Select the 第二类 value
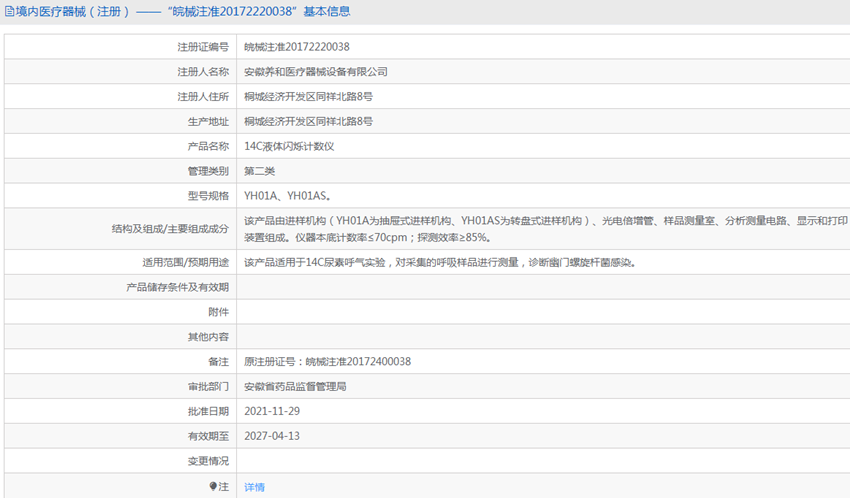Image resolution: width=850 pixels, height=498 pixels. [260, 171]
